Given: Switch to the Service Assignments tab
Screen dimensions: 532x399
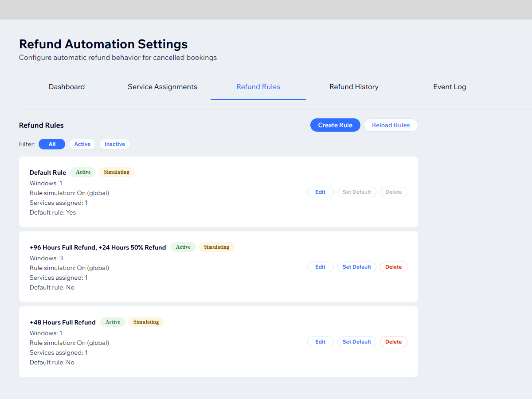Looking at the screenshot, I should click(162, 87).
